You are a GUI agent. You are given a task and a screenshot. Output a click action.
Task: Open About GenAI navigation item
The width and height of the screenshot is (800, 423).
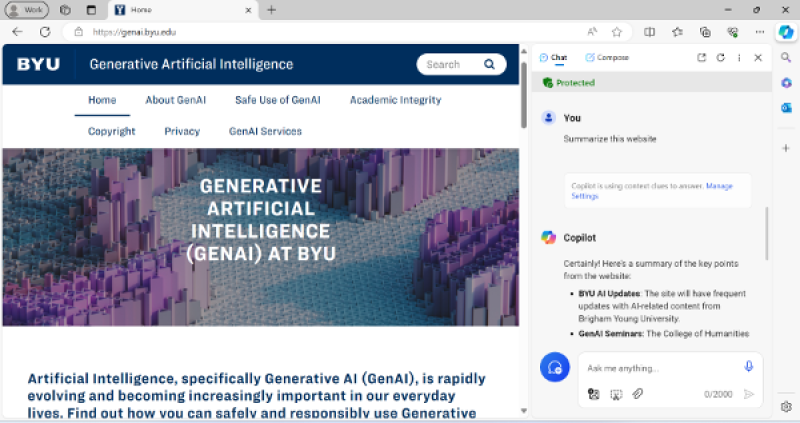[176, 100]
